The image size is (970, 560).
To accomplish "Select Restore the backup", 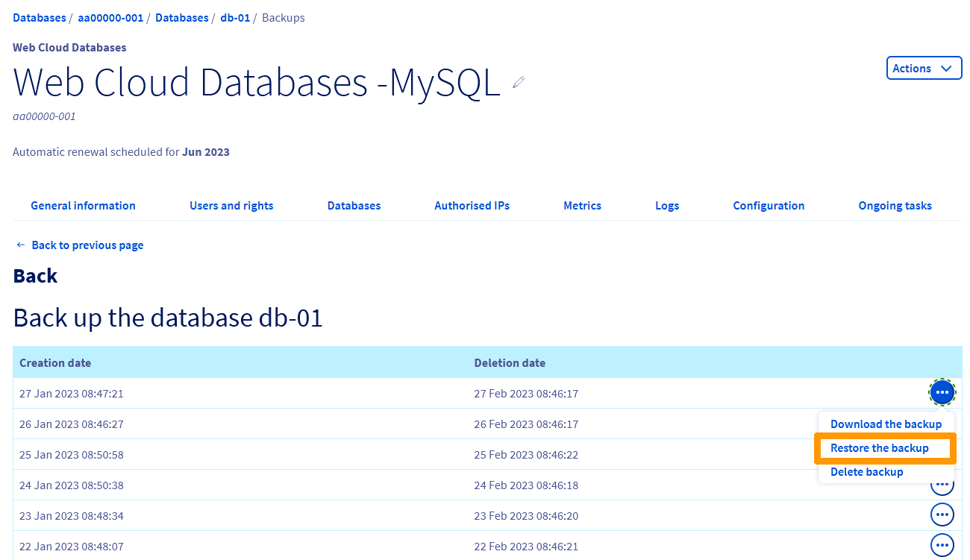I will [x=880, y=447].
